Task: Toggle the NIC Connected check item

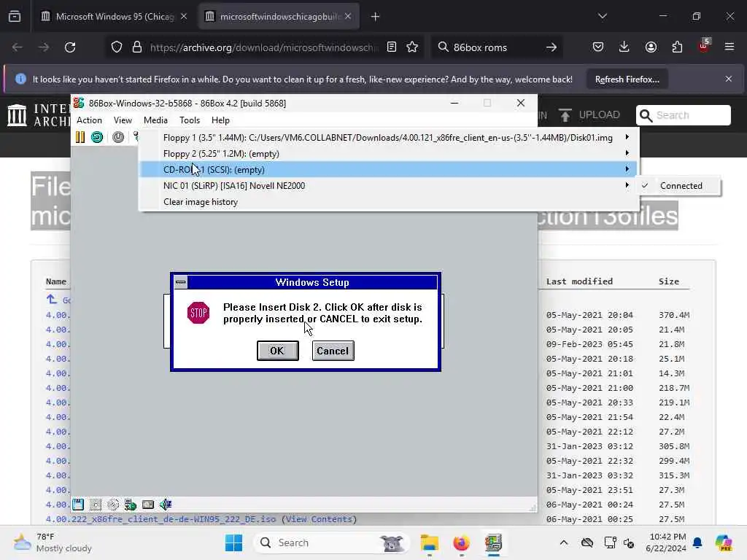Action: 681,186
